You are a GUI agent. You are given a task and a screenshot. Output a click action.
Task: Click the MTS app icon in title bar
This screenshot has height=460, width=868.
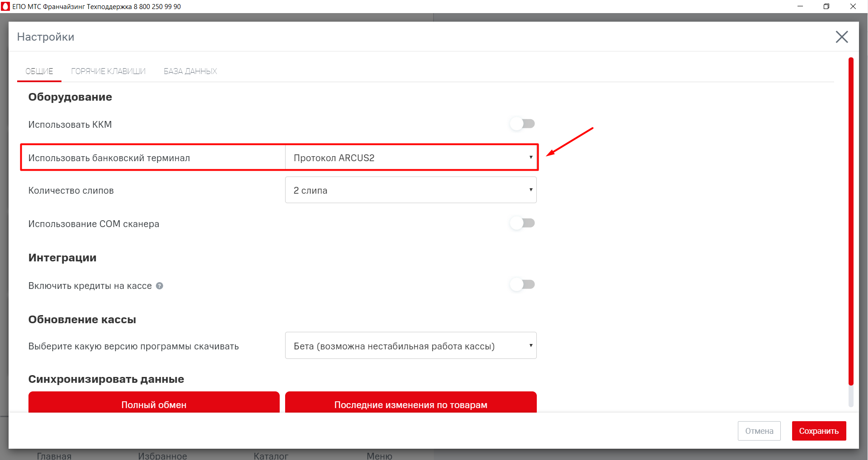pyautogui.click(x=5, y=6)
